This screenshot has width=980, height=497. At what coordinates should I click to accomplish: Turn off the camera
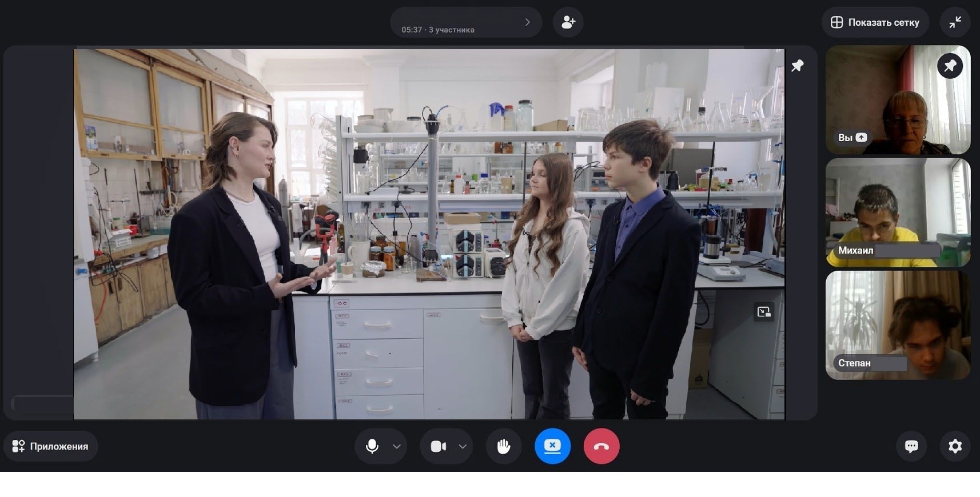click(438, 446)
